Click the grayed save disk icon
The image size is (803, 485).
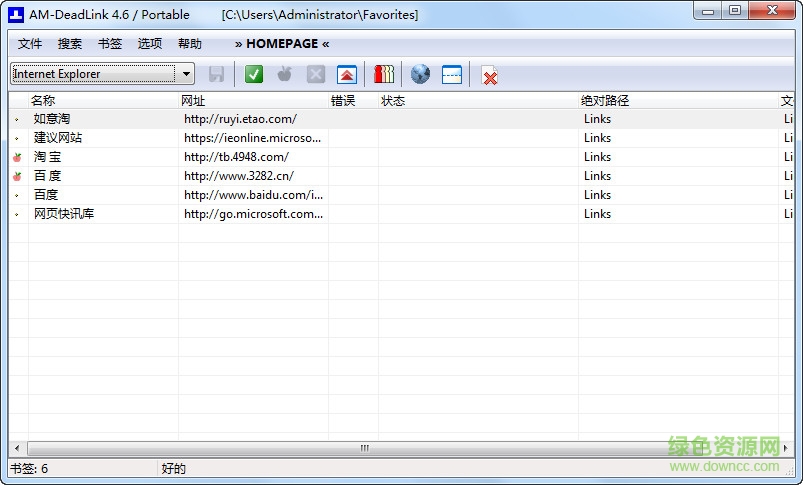click(216, 74)
